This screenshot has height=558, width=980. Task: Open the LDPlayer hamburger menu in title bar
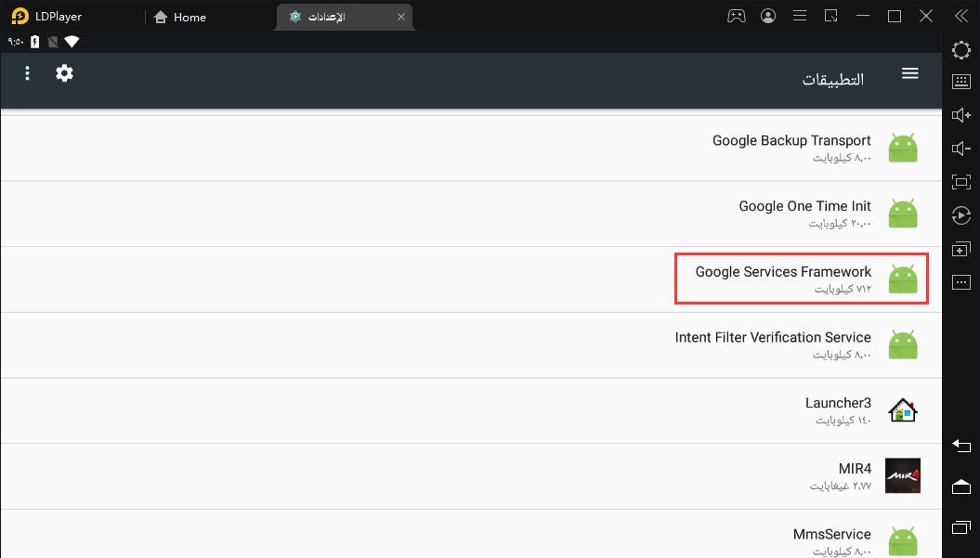[800, 16]
